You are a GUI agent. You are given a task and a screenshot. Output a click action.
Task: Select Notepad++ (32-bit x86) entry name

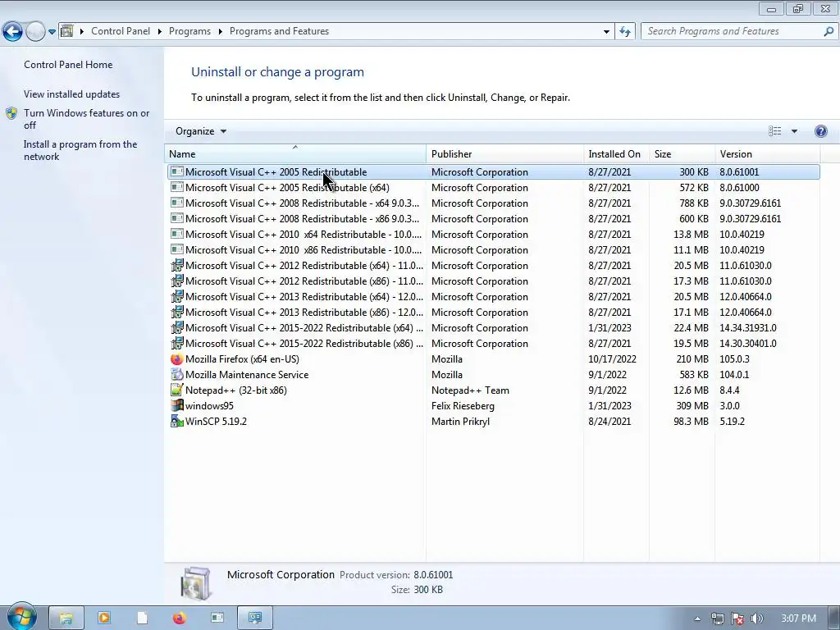[x=235, y=390]
